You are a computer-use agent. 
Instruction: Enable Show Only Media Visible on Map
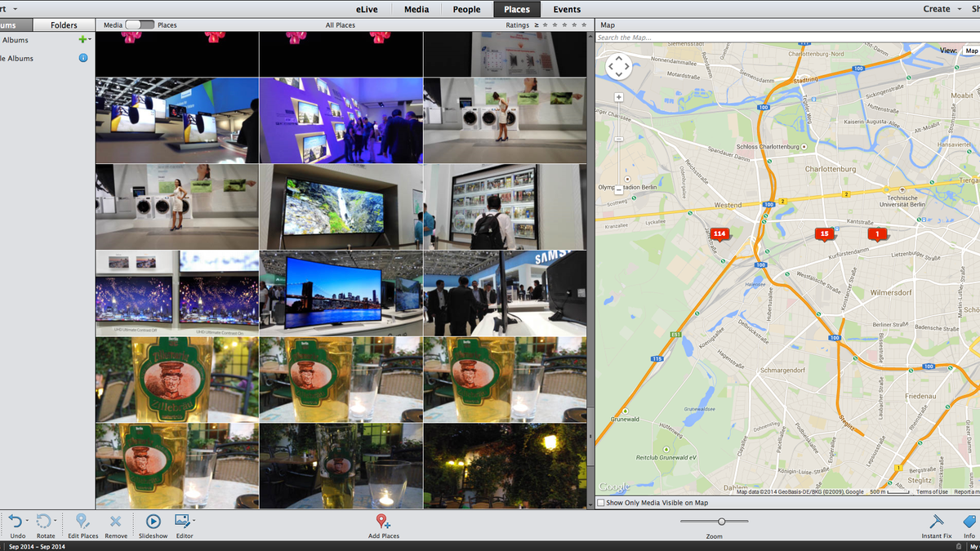click(602, 503)
